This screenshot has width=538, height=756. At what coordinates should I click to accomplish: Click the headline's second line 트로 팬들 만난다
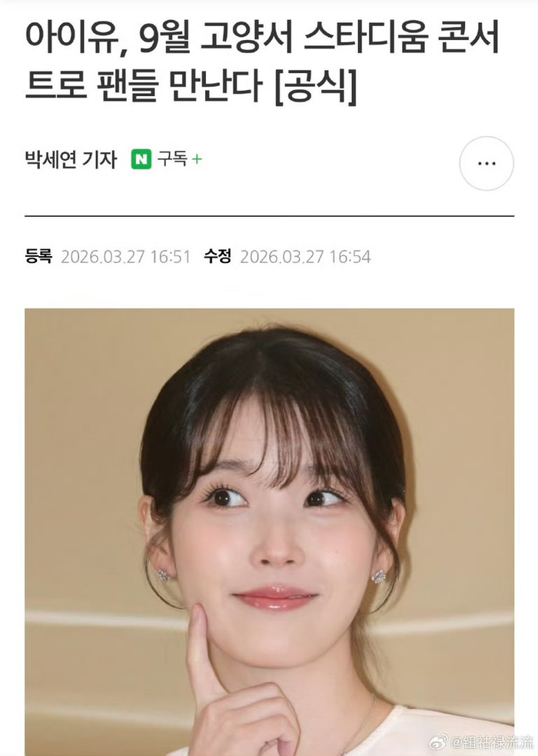point(144,86)
